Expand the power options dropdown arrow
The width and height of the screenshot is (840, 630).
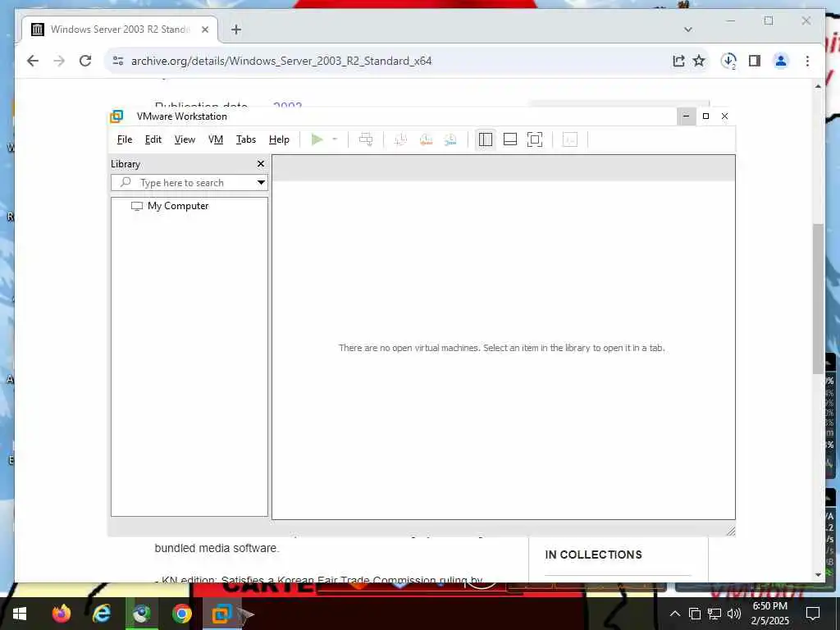tap(335, 139)
